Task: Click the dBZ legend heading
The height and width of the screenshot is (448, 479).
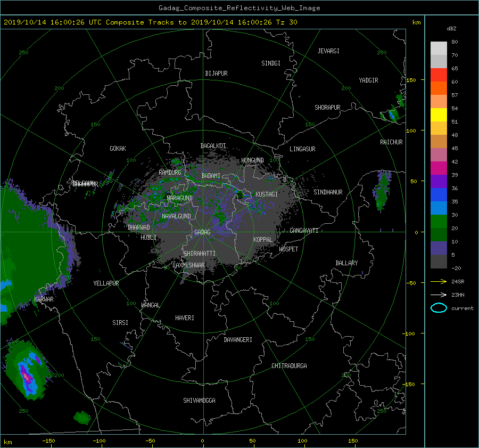Action: pyautogui.click(x=451, y=29)
